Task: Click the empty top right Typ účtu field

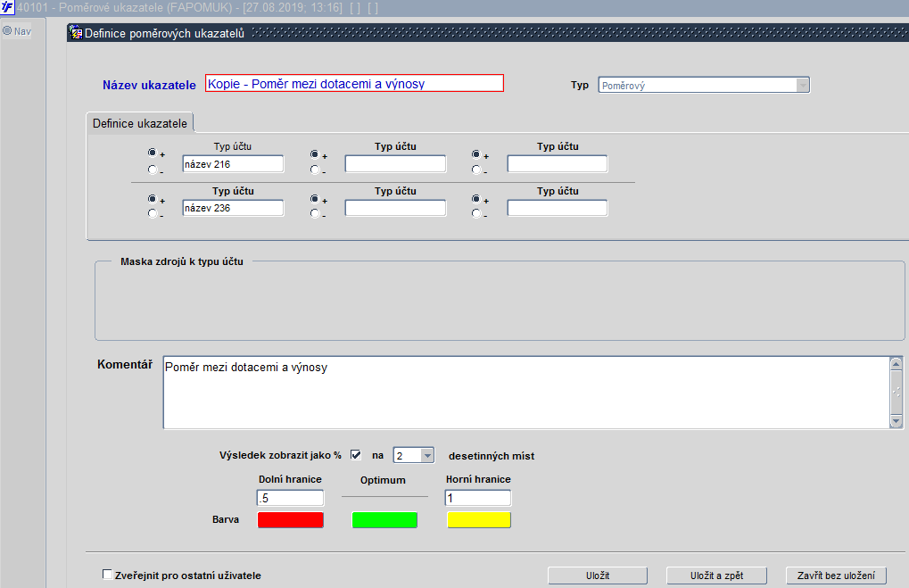Action: 558,164
